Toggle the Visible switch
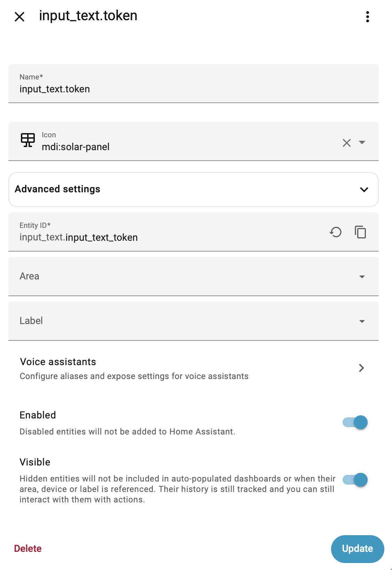392x570 pixels. pos(355,480)
